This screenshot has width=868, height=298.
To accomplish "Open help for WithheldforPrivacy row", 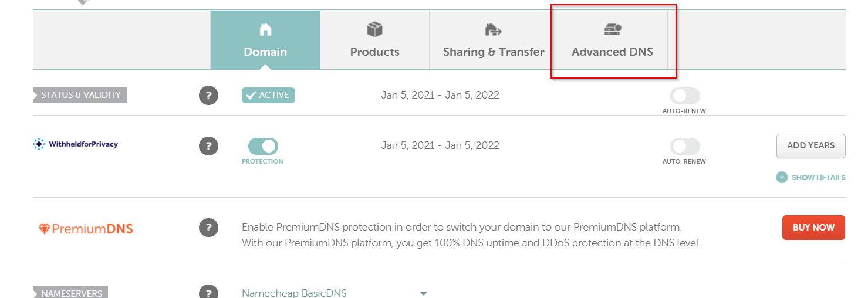I will tap(208, 145).
